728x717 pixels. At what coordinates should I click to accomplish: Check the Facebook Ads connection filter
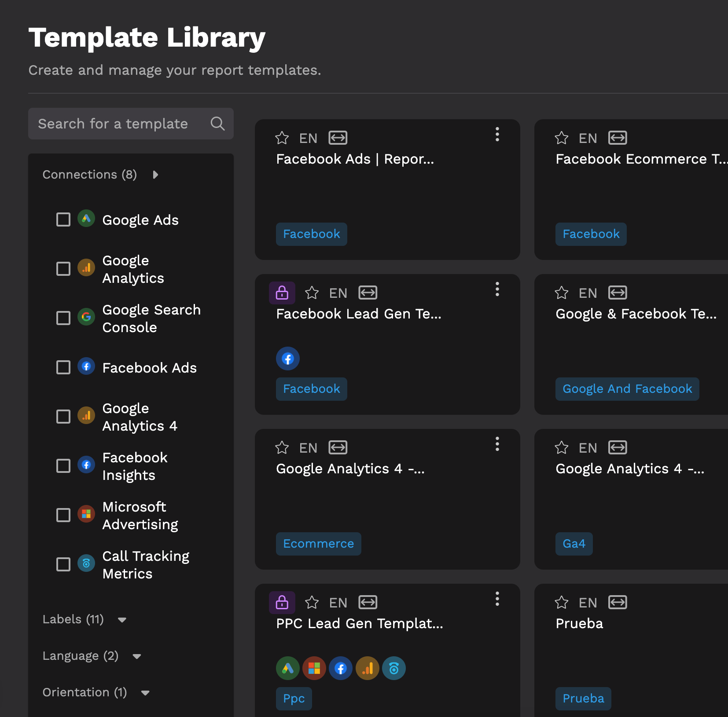click(x=63, y=367)
